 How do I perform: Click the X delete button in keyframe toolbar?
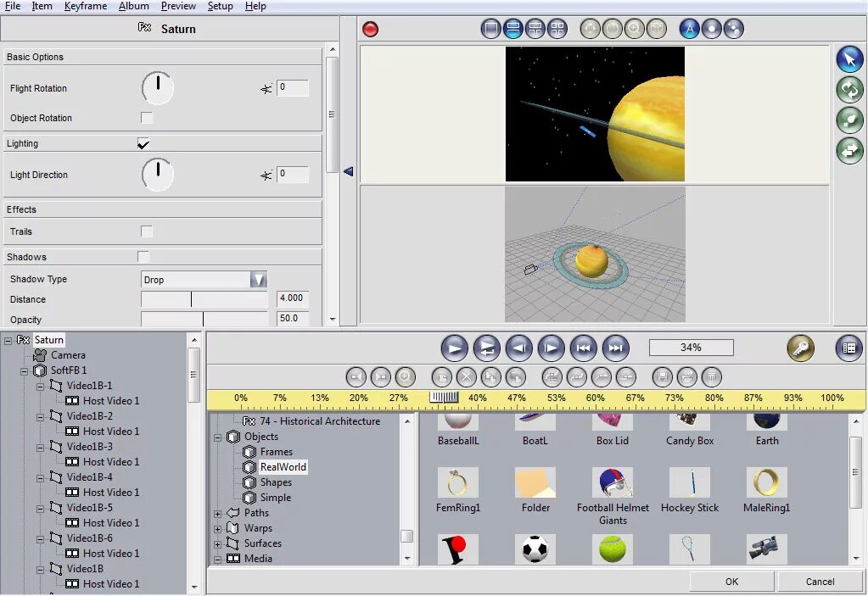[x=466, y=377]
